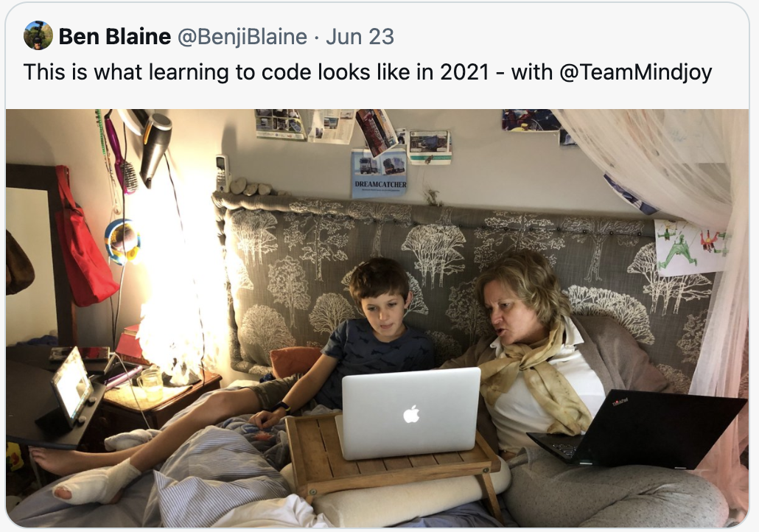759x532 pixels.
Task: Click the cordless phone mounted on the wall
Action: pos(222,173)
